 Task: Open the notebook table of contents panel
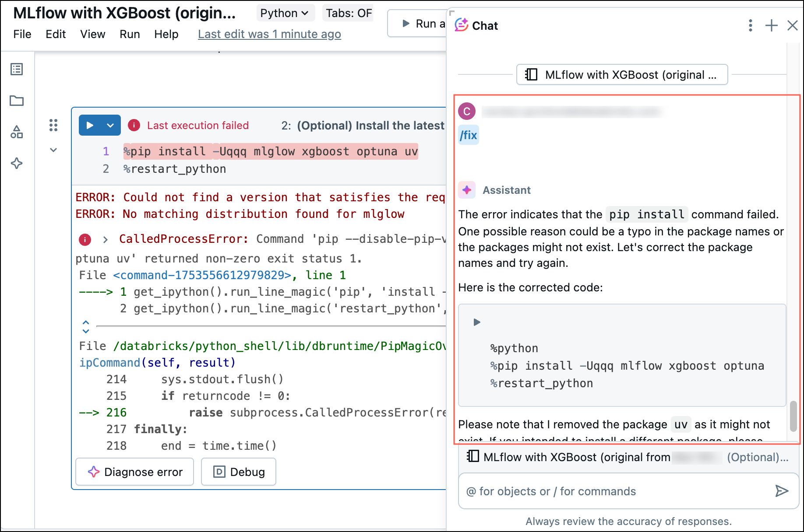coord(17,69)
